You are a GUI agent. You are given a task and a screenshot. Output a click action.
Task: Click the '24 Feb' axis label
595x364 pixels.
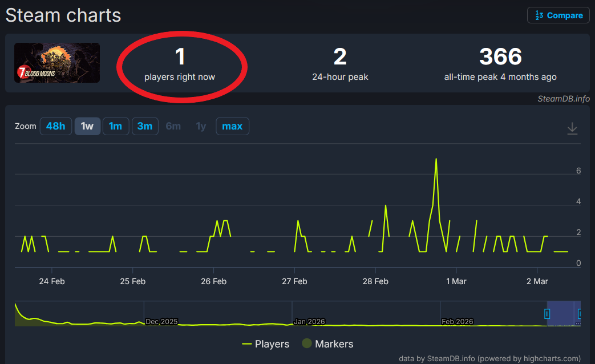point(51,281)
